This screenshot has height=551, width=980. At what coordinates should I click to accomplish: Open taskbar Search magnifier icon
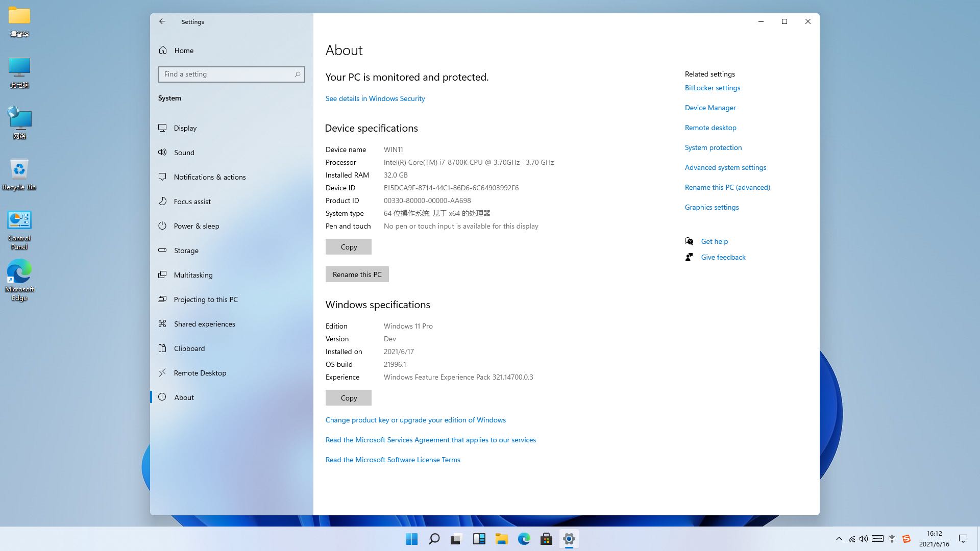434,539
